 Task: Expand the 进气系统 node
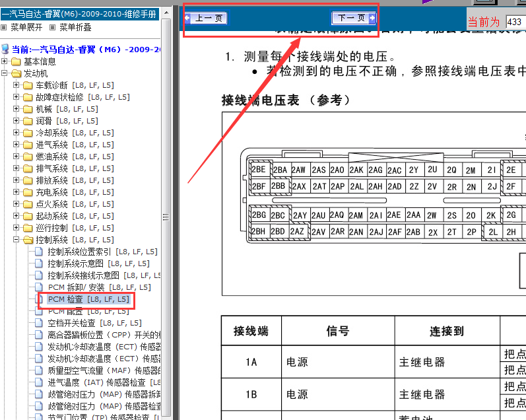pyautogui.click(x=16, y=145)
